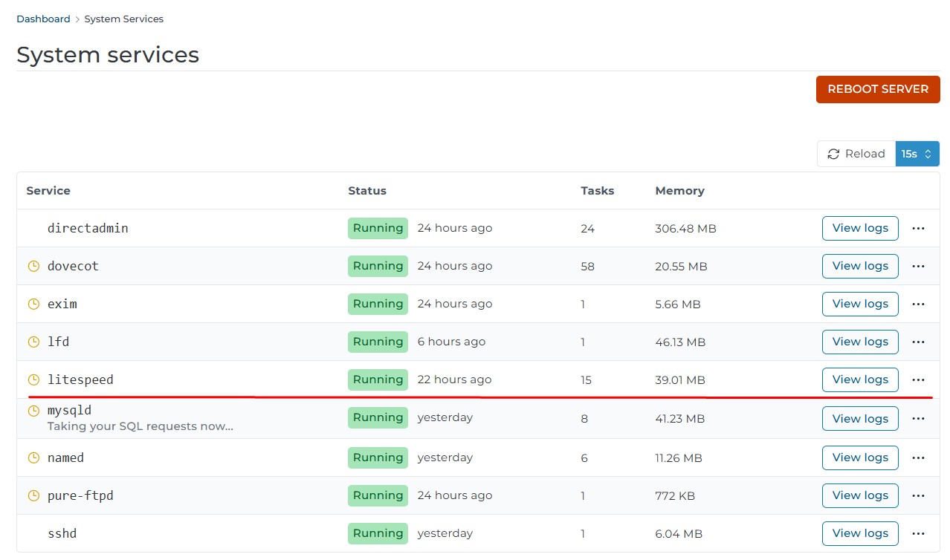The image size is (950, 560).
Task: Select the dovecot service name
Action: coord(73,266)
